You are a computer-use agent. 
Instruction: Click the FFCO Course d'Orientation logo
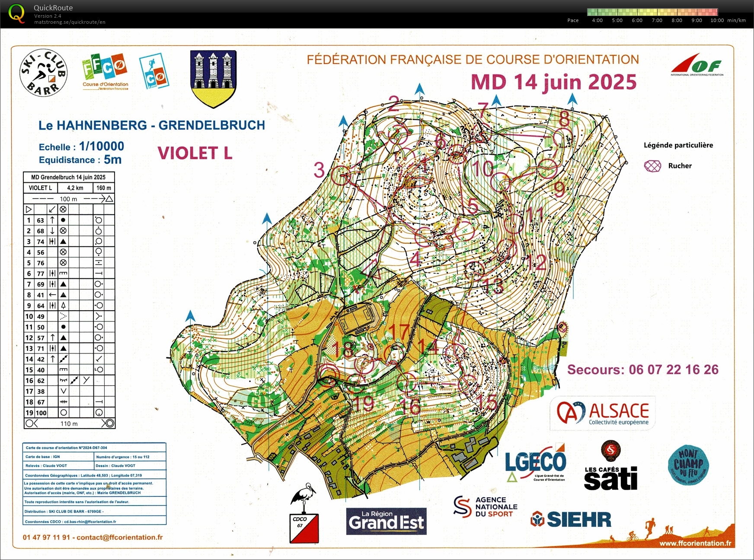(105, 71)
